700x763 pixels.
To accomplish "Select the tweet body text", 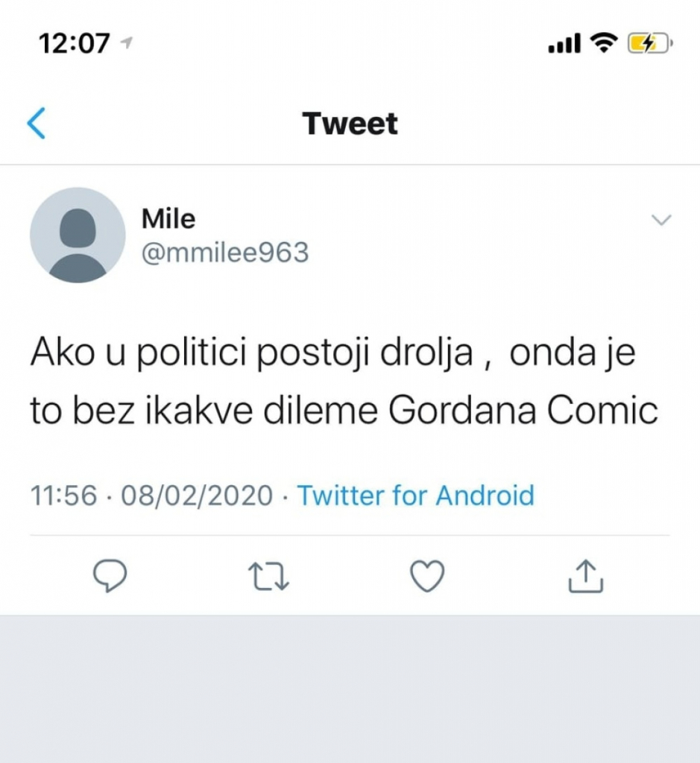I will point(343,382).
